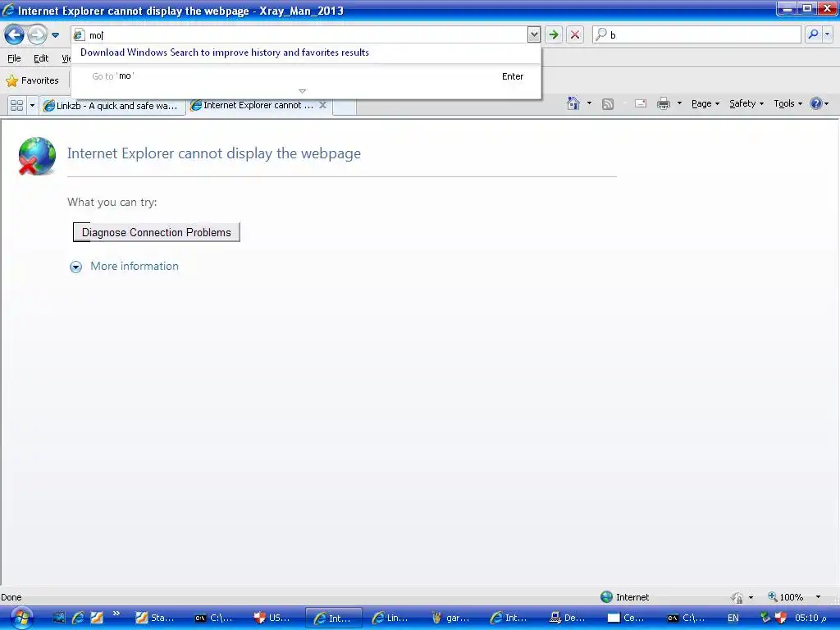Open the Tools menu

pyautogui.click(x=787, y=104)
